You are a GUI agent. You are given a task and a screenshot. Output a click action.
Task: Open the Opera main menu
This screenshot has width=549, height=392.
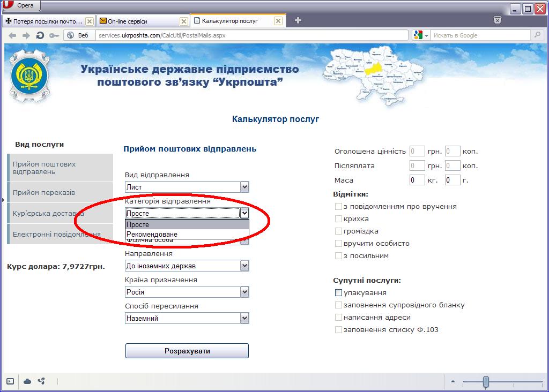pos(21,5)
